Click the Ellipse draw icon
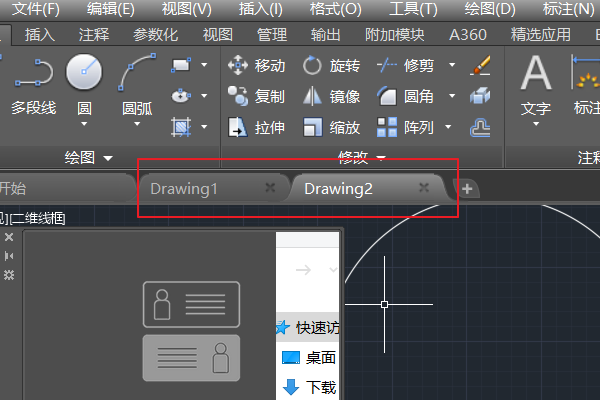 pyautogui.click(x=181, y=96)
